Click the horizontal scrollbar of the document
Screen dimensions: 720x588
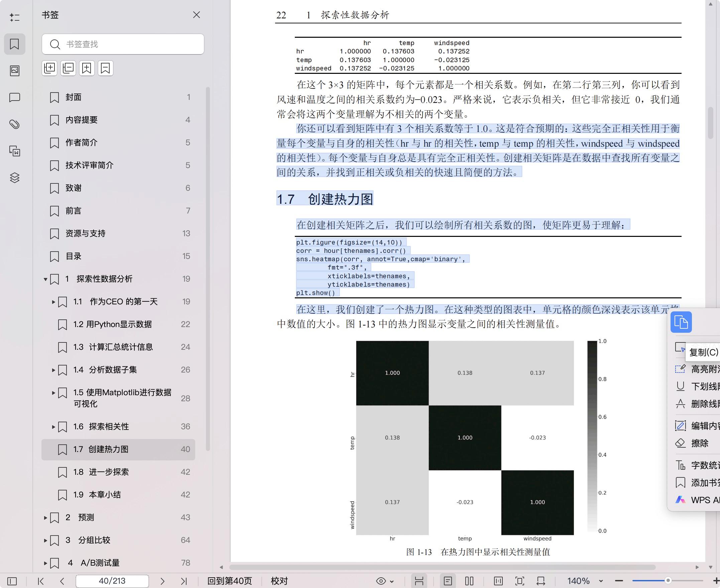[x=442, y=567]
